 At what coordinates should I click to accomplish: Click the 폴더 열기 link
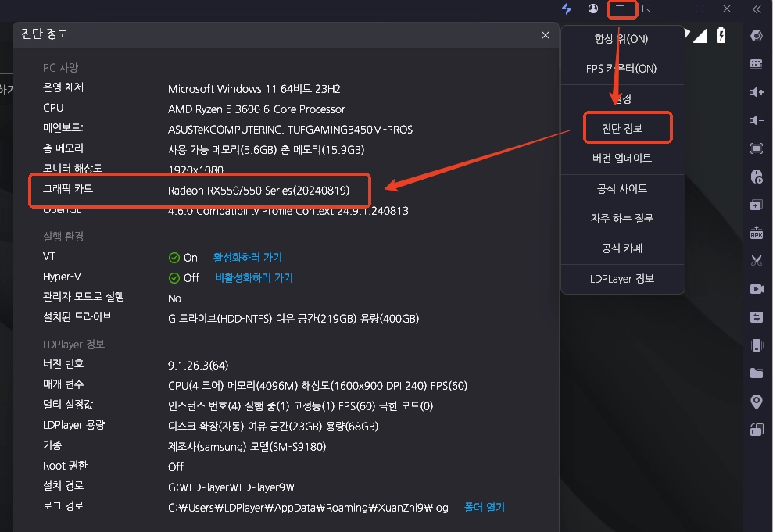[485, 507]
